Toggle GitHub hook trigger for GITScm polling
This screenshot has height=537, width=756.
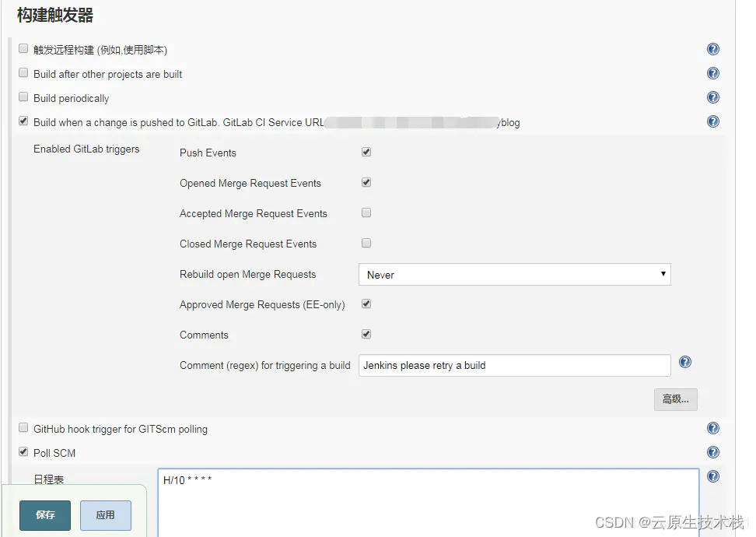23,428
